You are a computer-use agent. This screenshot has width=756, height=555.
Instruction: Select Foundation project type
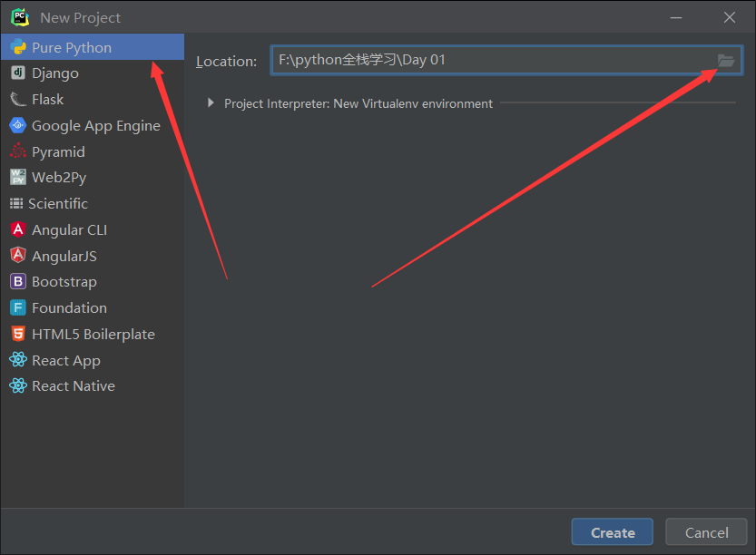(92, 307)
